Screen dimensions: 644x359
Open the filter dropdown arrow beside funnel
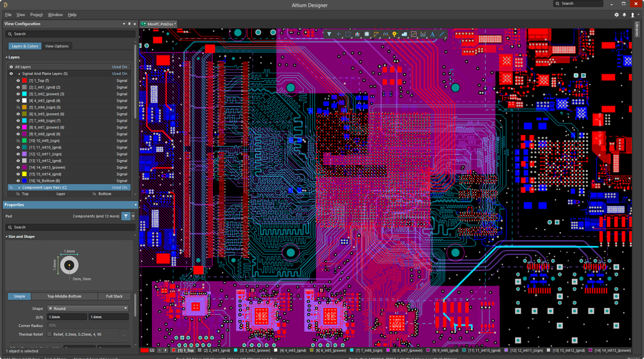point(133,216)
